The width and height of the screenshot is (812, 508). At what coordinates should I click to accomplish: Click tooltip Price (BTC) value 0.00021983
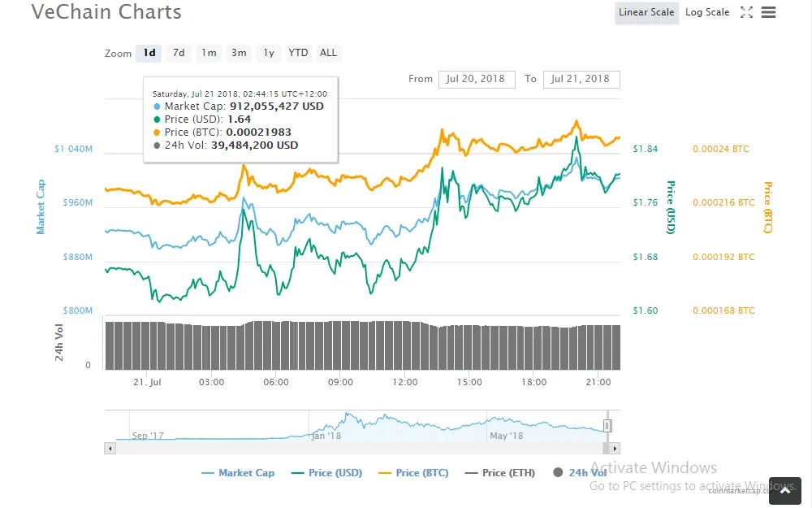(258, 132)
